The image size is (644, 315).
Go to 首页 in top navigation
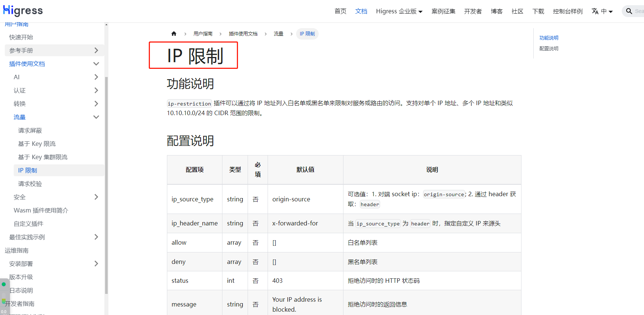pyautogui.click(x=341, y=11)
